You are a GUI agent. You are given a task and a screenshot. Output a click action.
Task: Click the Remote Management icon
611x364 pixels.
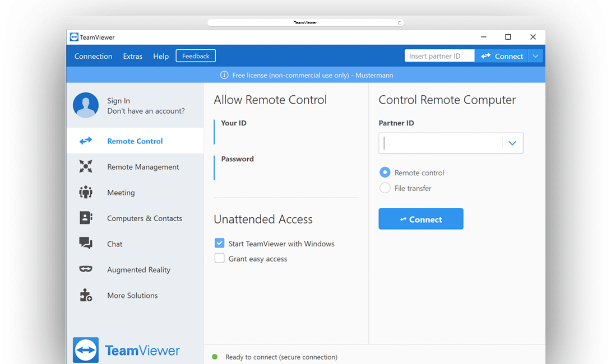(86, 166)
